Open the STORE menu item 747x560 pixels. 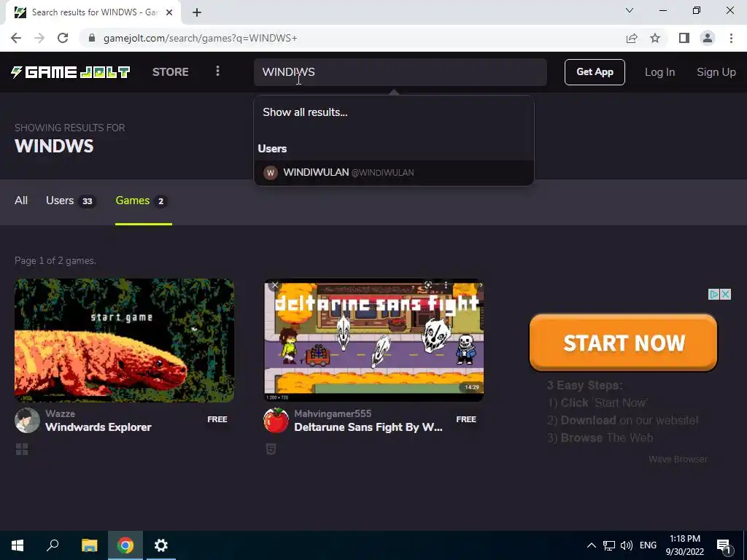(x=171, y=72)
